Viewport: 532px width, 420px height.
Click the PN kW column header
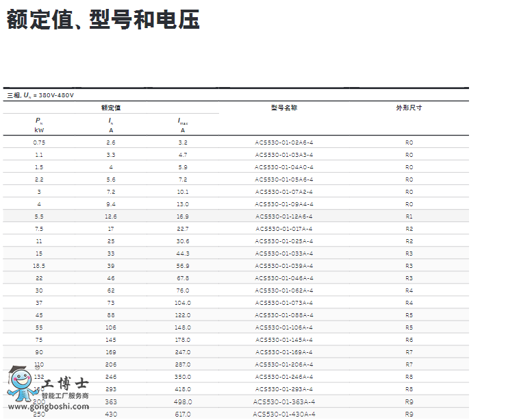39,125
